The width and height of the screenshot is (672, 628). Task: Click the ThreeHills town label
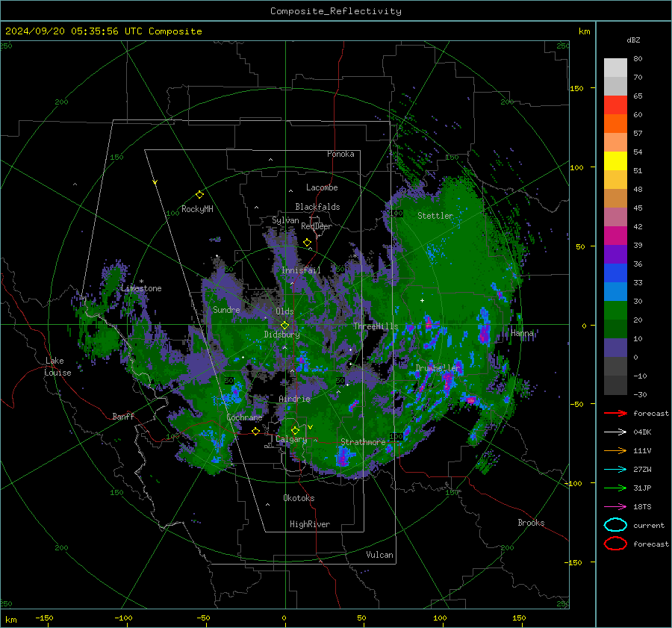376,326
